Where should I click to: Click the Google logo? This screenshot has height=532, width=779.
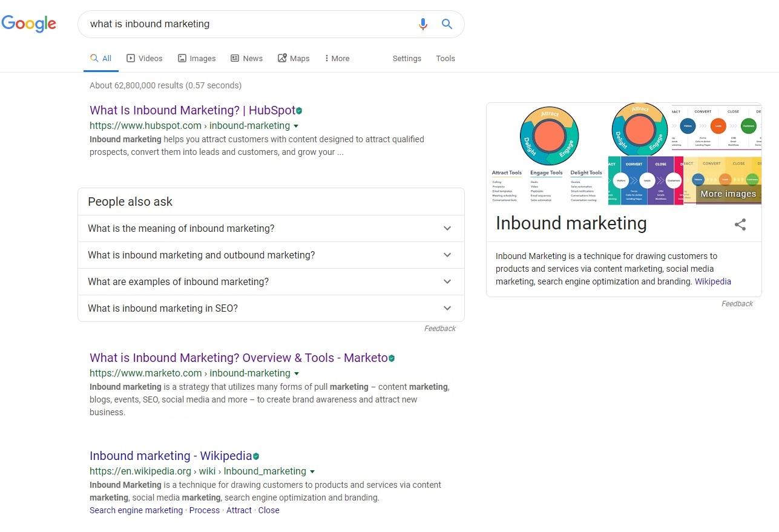coord(29,24)
